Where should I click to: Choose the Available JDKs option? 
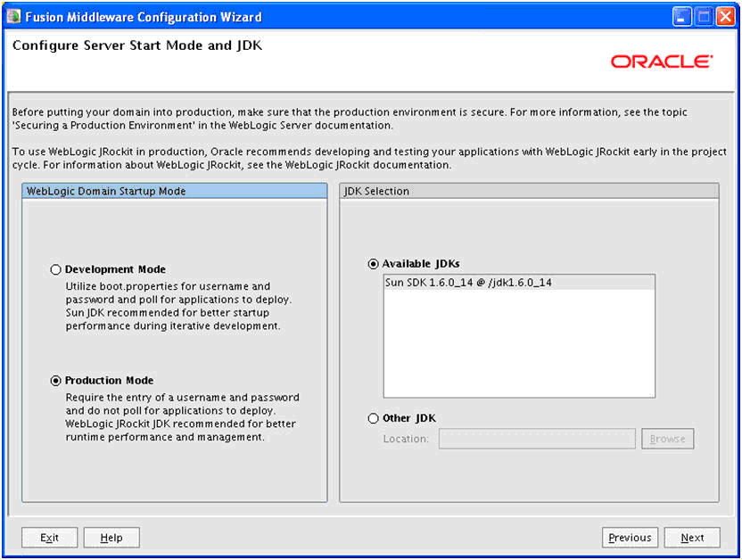pyautogui.click(x=373, y=264)
